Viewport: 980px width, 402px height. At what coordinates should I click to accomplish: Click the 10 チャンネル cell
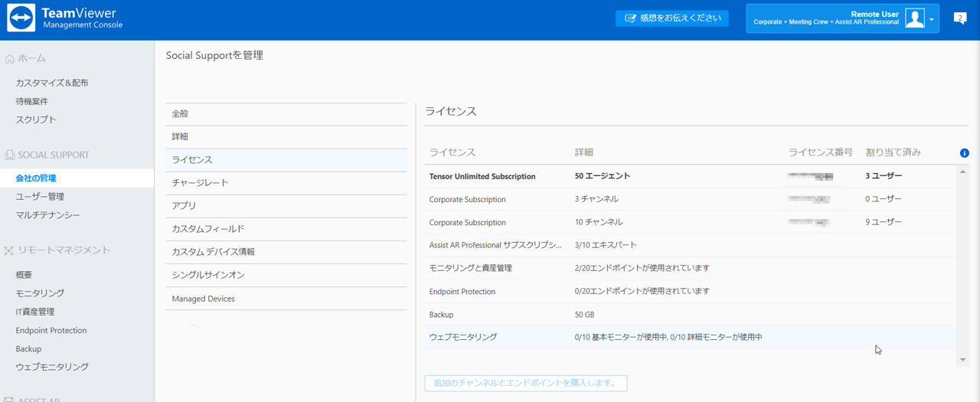(x=599, y=222)
